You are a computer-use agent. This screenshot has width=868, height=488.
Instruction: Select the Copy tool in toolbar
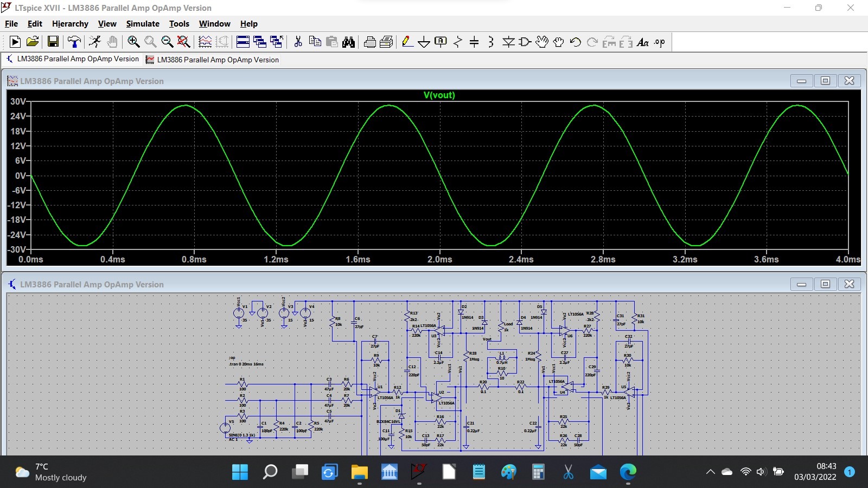point(315,42)
